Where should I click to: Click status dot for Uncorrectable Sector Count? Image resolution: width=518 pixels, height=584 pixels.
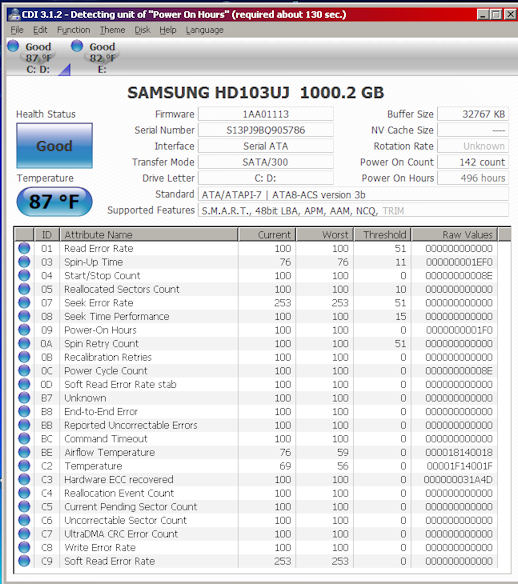tap(24, 520)
